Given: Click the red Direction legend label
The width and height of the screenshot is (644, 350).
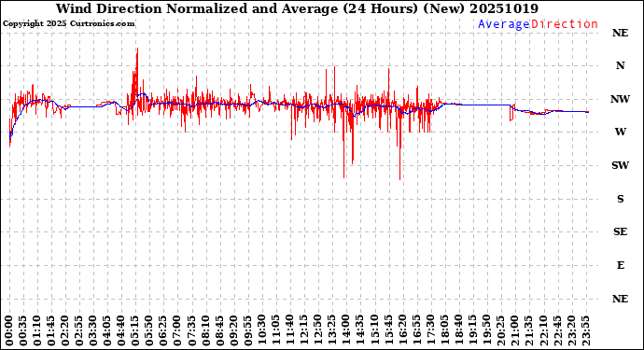Looking at the screenshot, I should click(565, 24).
